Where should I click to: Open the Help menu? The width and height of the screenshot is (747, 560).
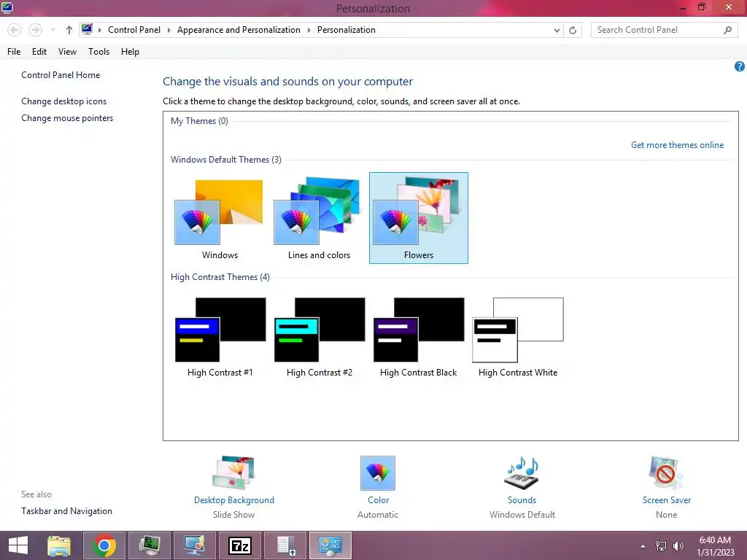pos(130,52)
